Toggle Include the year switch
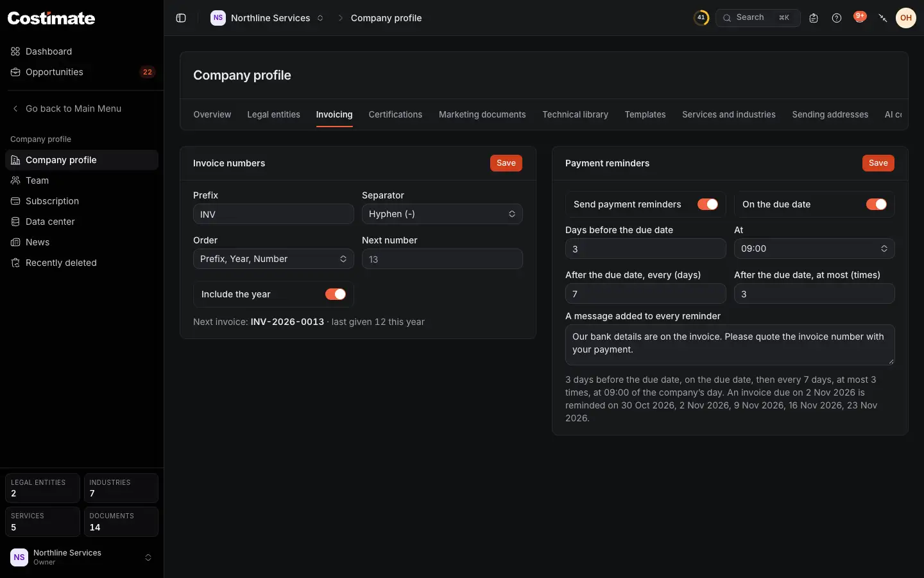 coord(336,294)
